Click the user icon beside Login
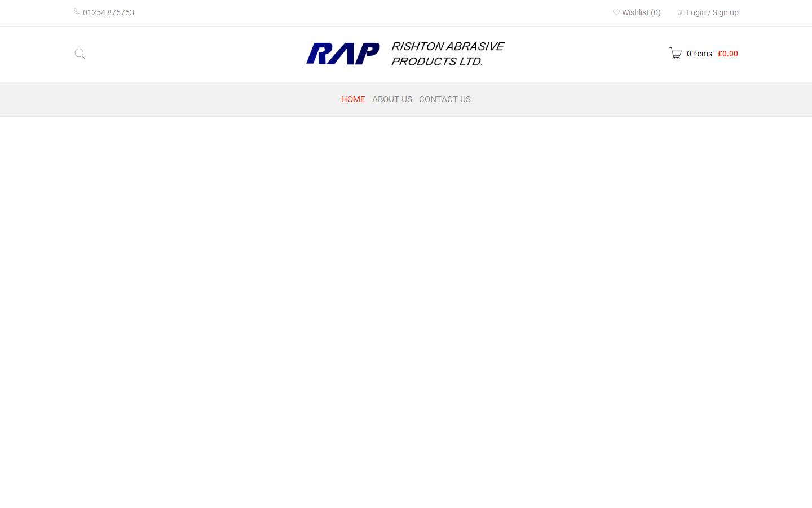This screenshot has width=812, height=508. pyautogui.click(x=681, y=12)
